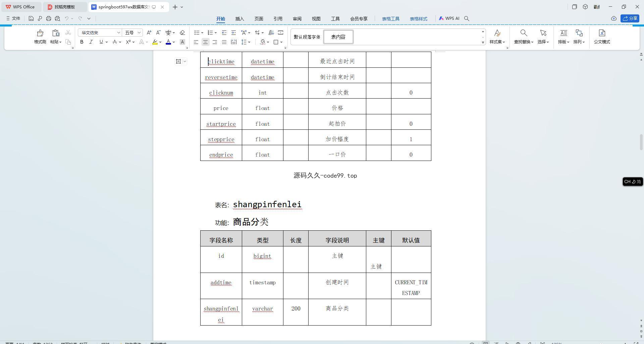The image size is (644, 344).
Task: Open the 样式集 dropdown
Action: pos(497,42)
